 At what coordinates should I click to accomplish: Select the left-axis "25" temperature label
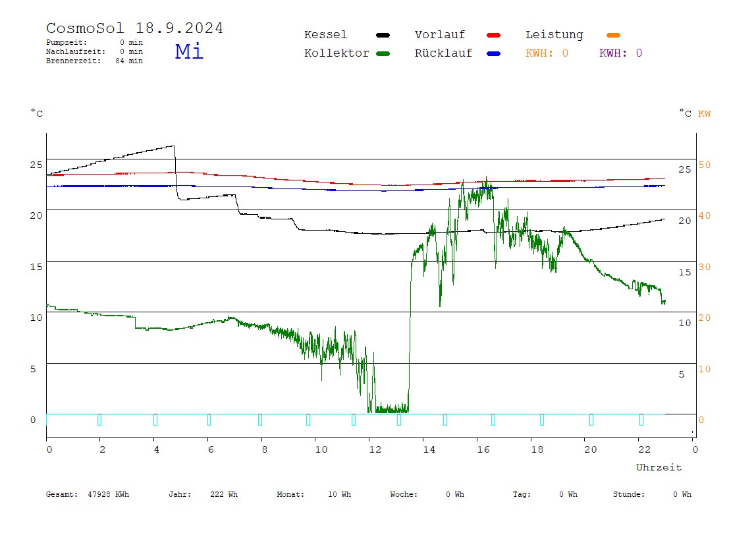click(36, 165)
